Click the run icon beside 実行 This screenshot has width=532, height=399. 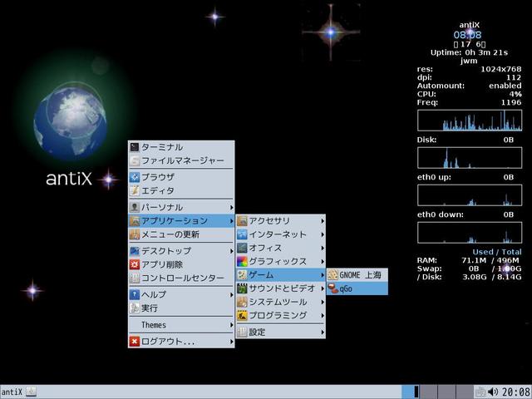point(135,308)
